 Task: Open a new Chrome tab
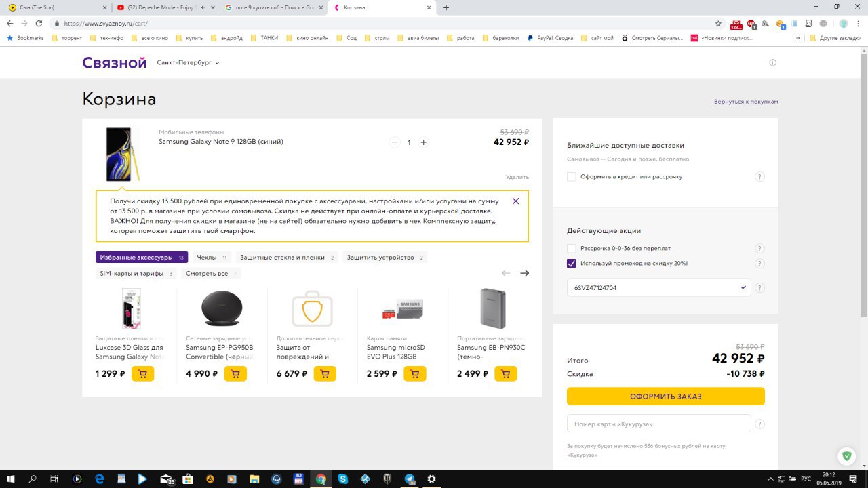pos(446,7)
